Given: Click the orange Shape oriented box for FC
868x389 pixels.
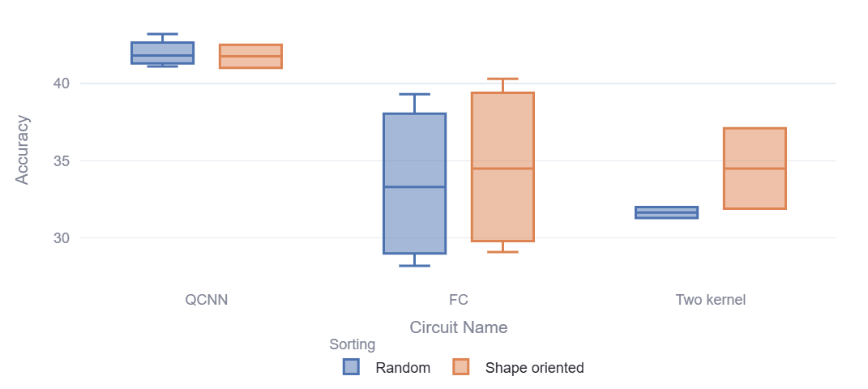Looking at the screenshot, I should [502, 167].
